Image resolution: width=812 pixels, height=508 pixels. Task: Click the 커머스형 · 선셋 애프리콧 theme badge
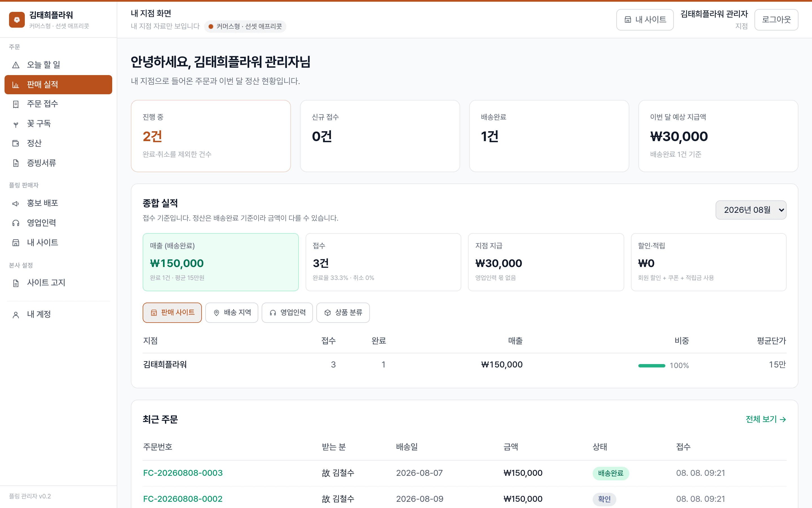pyautogui.click(x=245, y=26)
